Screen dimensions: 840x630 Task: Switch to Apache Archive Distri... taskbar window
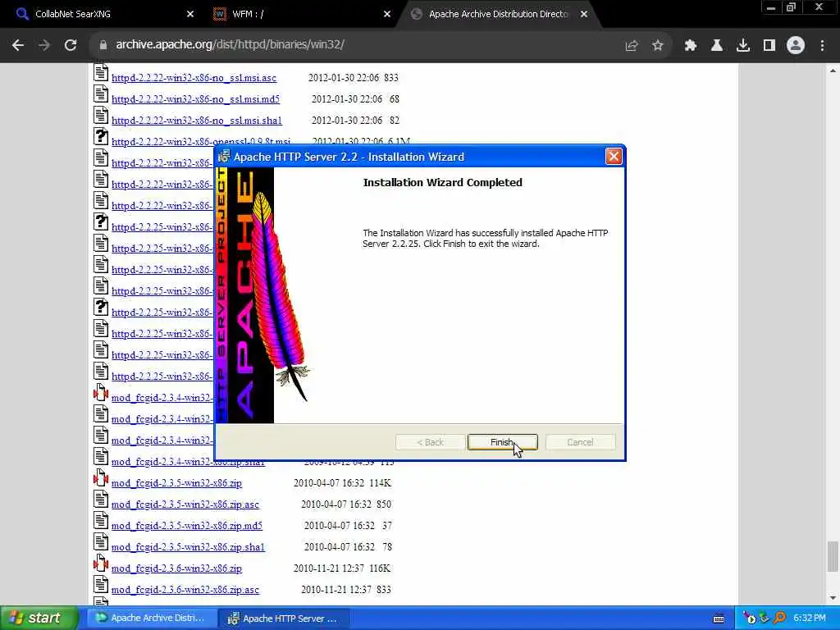[x=152, y=619]
